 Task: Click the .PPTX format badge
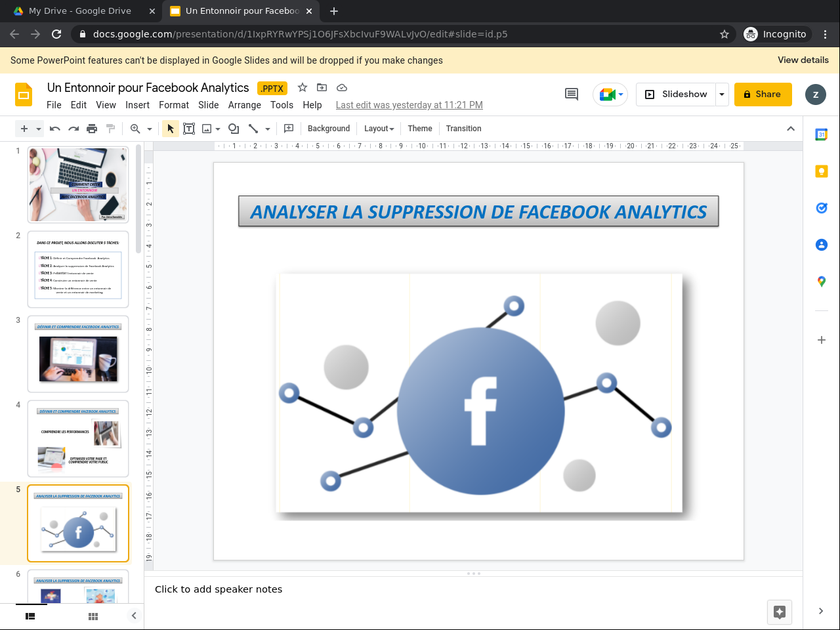[x=272, y=89]
